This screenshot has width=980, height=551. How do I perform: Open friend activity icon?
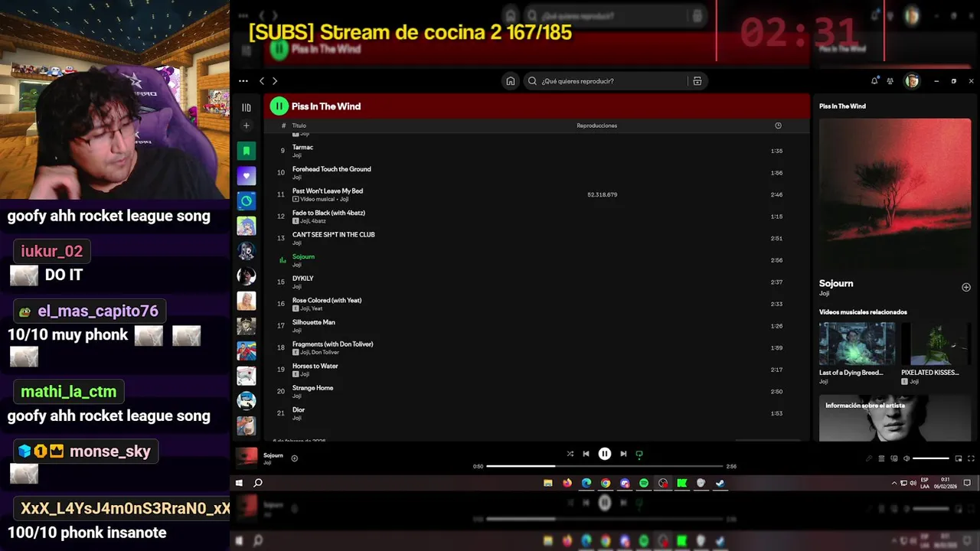(890, 81)
